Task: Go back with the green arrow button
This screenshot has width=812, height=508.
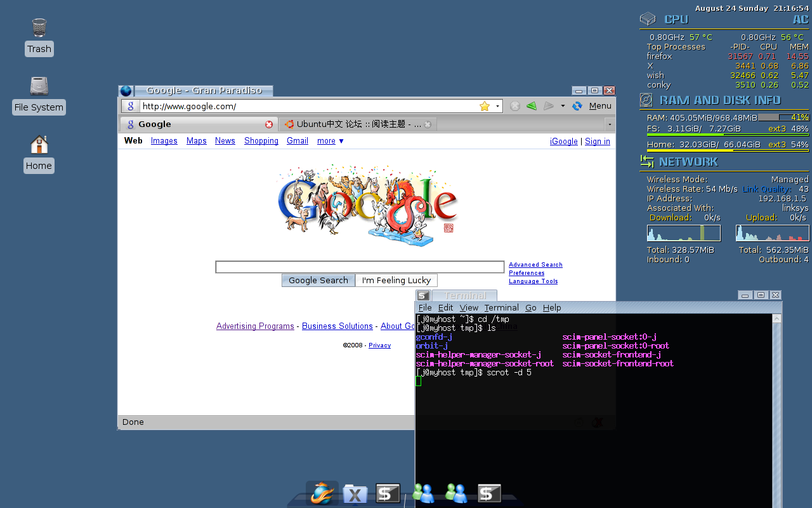Action: pos(532,106)
